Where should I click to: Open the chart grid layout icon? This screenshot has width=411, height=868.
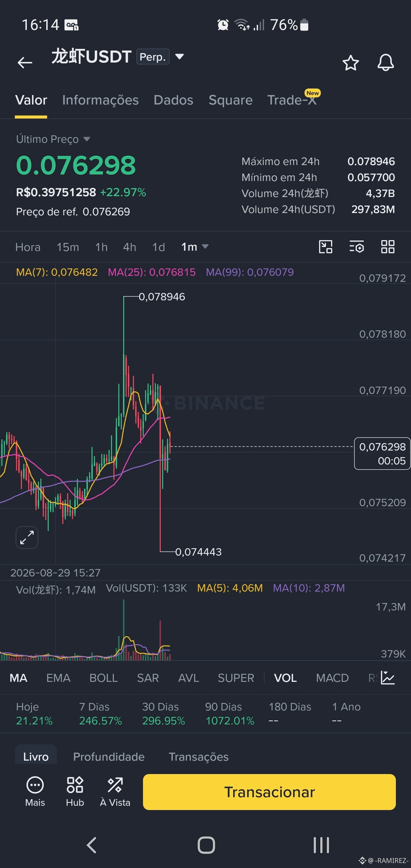tap(388, 247)
